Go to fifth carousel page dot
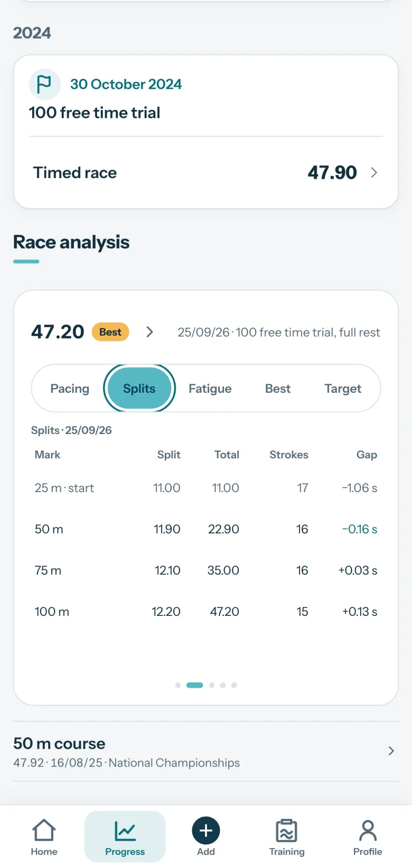Image resolution: width=412 pixels, height=868 pixels. tap(234, 685)
